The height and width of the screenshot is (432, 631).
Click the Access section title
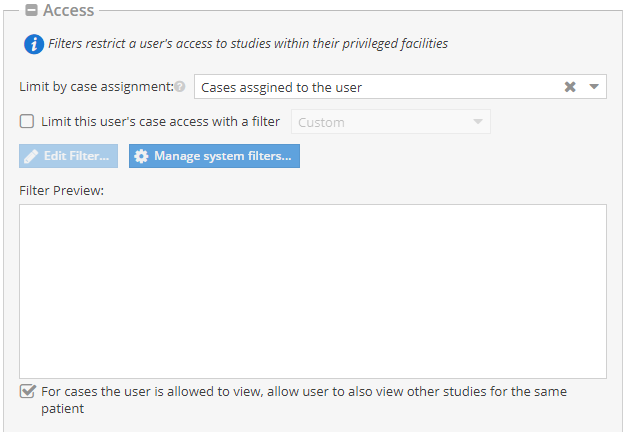tap(68, 10)
